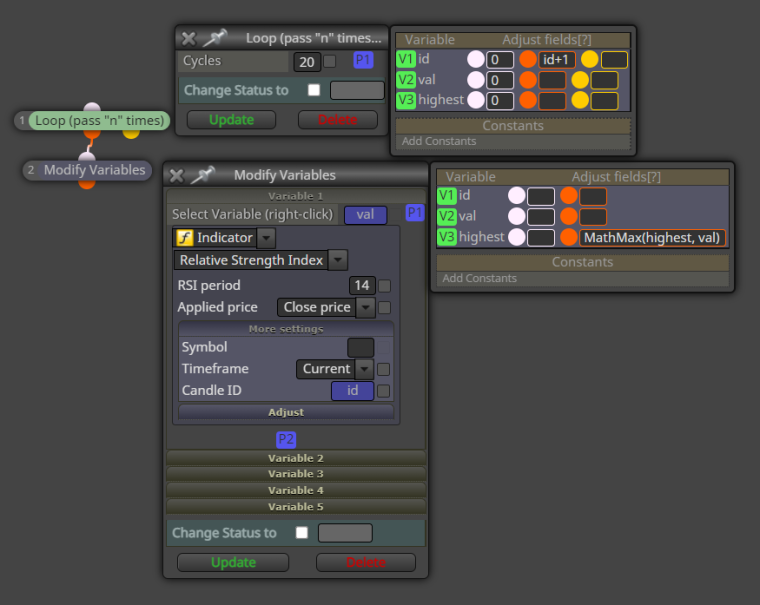Toggle the checkbox next to Symbol field
The image size is (760, 605).
383,348
